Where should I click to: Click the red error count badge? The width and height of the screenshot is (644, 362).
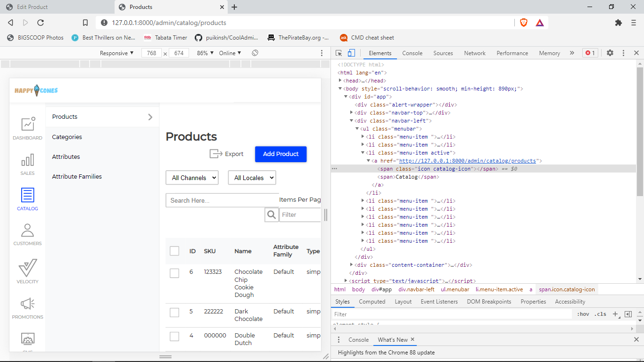click(590, 53)
